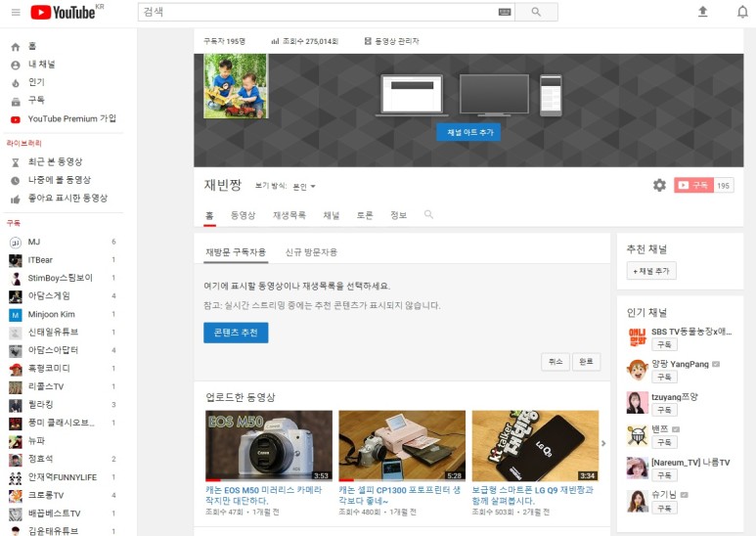Open 조회수 275,014회 analytics
Viewport: 756px width, 536px height.
click(x=305, y=41)
